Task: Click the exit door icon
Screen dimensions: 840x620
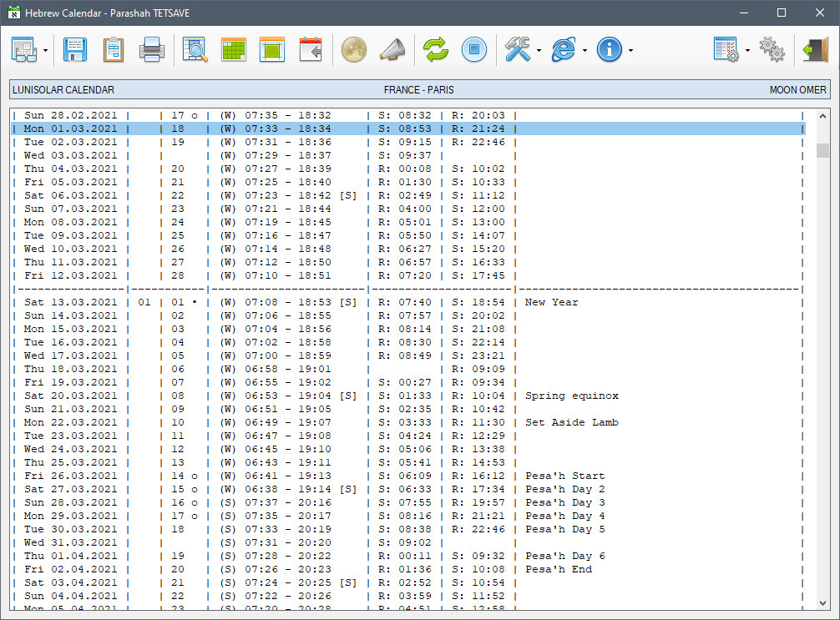Action: click(814, 50)
